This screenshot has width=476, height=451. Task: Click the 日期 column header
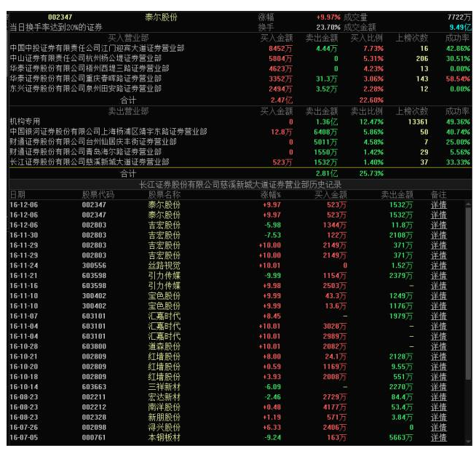(x=17, y=194)
